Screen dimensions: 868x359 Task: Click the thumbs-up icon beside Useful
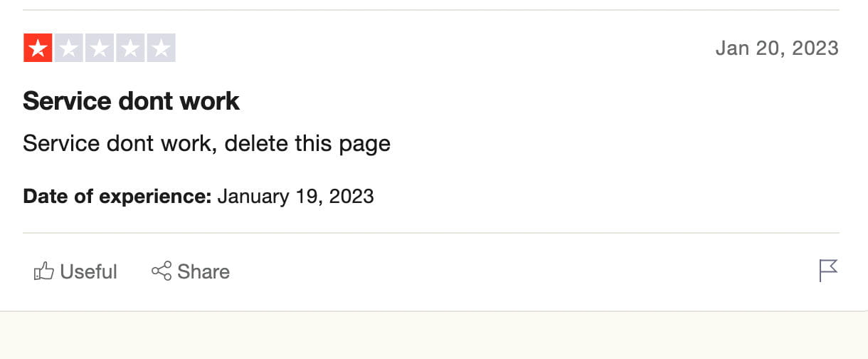tap(44, 271)
